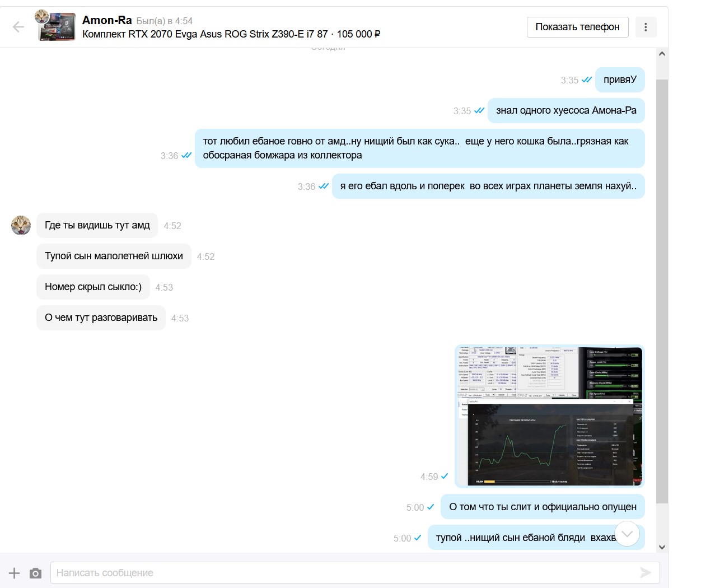Focus the 'Написать сообщение' input field
The width and height of the screenshot is (720, 588).
tap(355, 573)
